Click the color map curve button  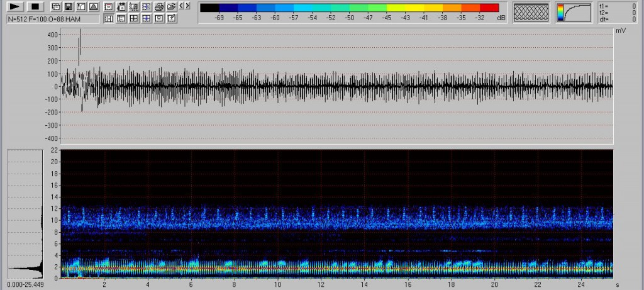tap(574, 13)
